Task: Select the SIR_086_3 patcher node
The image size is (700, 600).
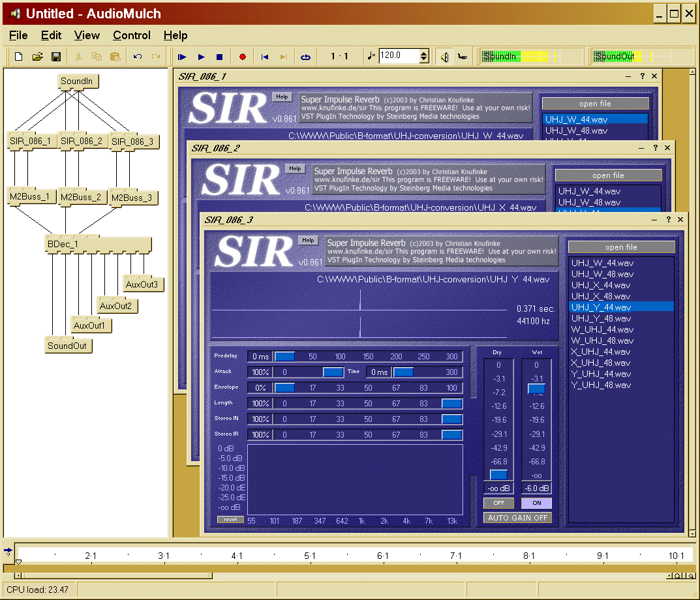Action: (132, 142)
